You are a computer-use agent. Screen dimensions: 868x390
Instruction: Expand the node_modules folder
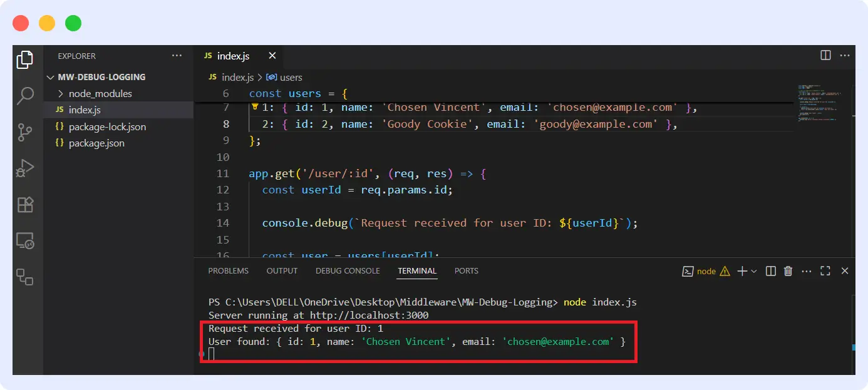pyautogui.click(x=101, y=93)
